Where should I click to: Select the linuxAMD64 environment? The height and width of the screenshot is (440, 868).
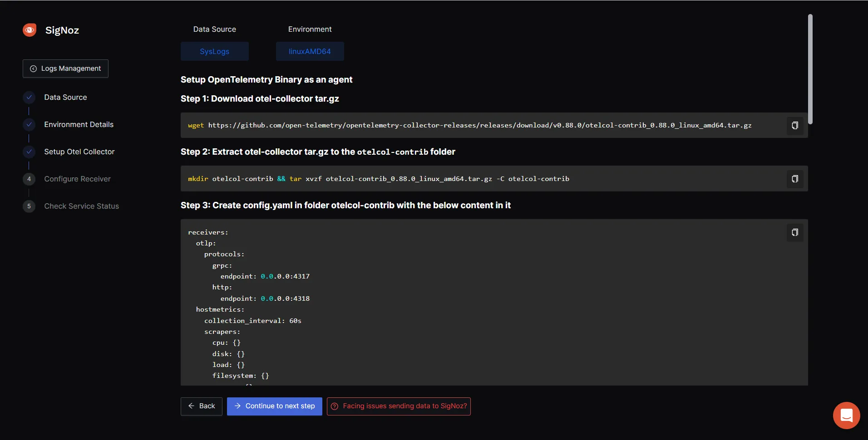(x=310, y=51)
